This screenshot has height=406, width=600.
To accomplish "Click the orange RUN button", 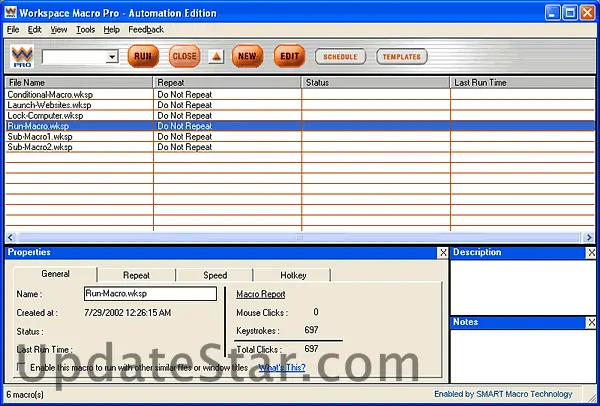I will (143, 56).
